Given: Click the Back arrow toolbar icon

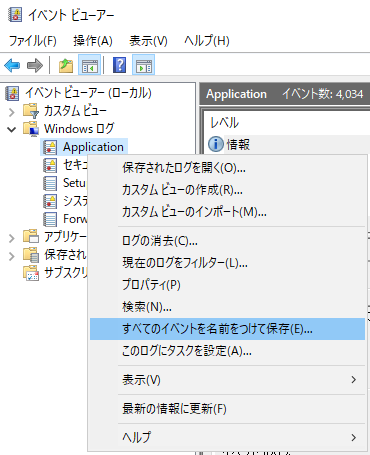Looking at the screenshot, I should 12,65.
